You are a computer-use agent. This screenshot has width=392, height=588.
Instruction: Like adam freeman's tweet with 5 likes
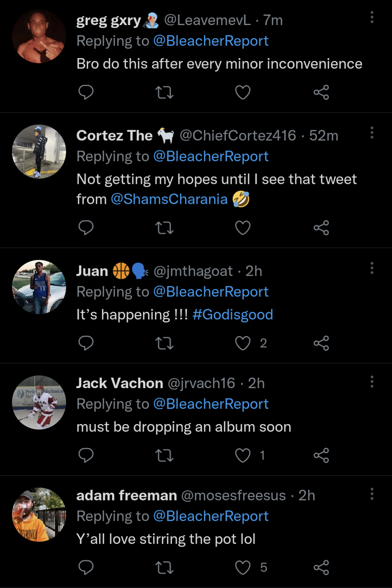click(243, 567)
